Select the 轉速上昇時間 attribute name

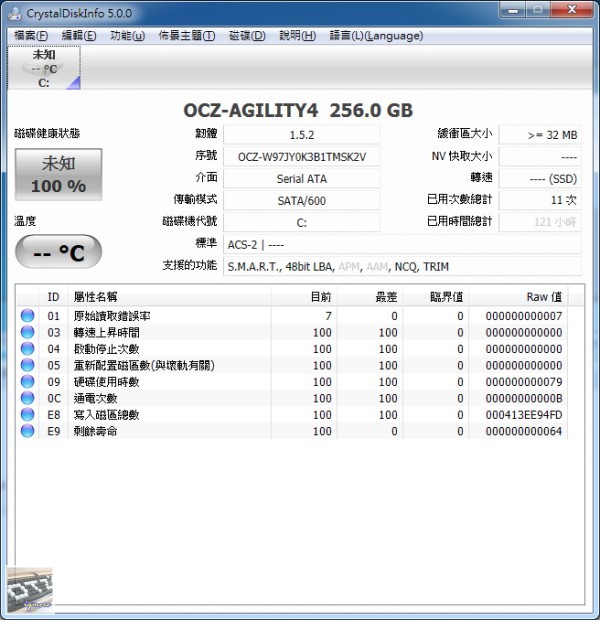coord(106,333)
